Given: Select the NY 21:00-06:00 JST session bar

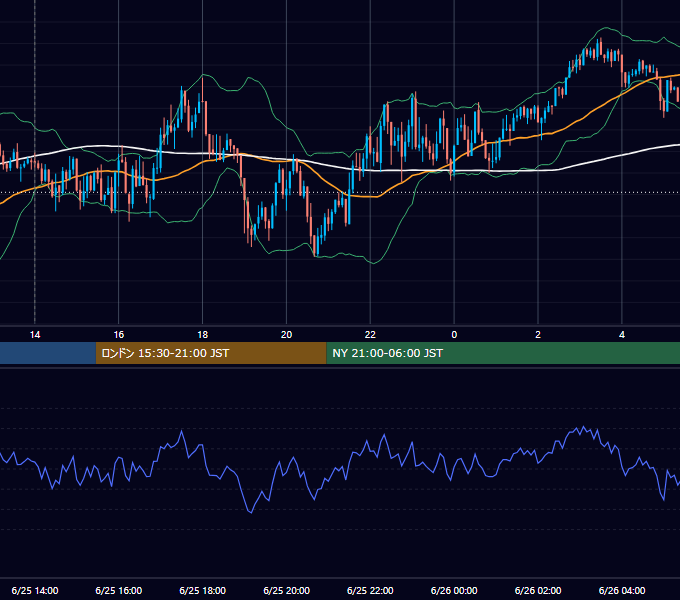Looking at the screenshot, I should [503, 353].
